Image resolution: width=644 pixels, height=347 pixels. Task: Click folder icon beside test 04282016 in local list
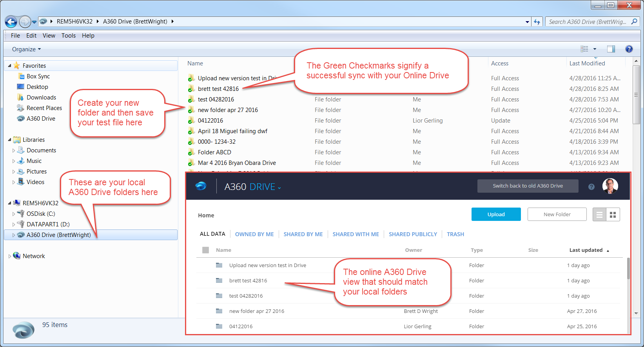[191, 99]
